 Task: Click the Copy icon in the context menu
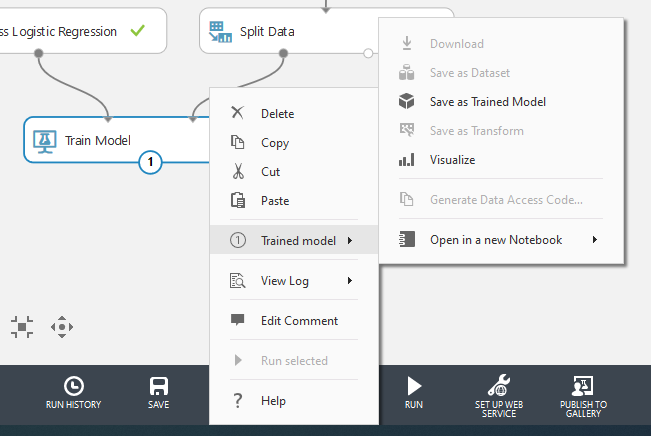(x=237, y=142)
